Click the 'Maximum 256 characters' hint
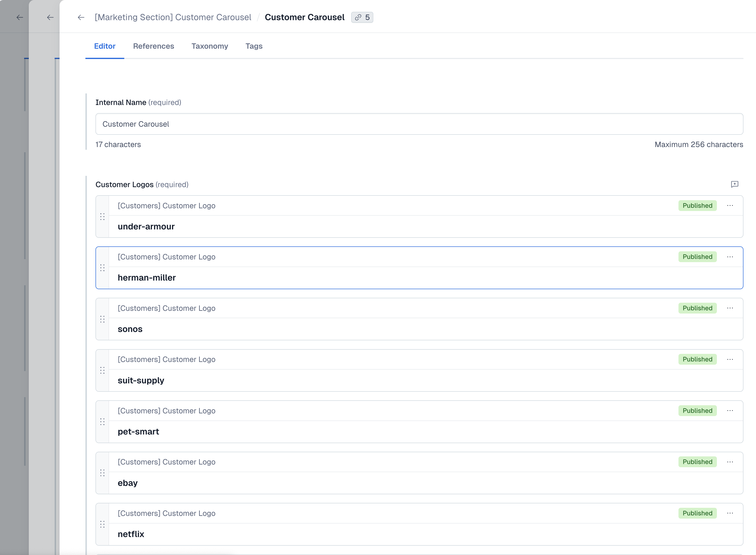Viewport: 756px width, 555px height. [698, 144]
